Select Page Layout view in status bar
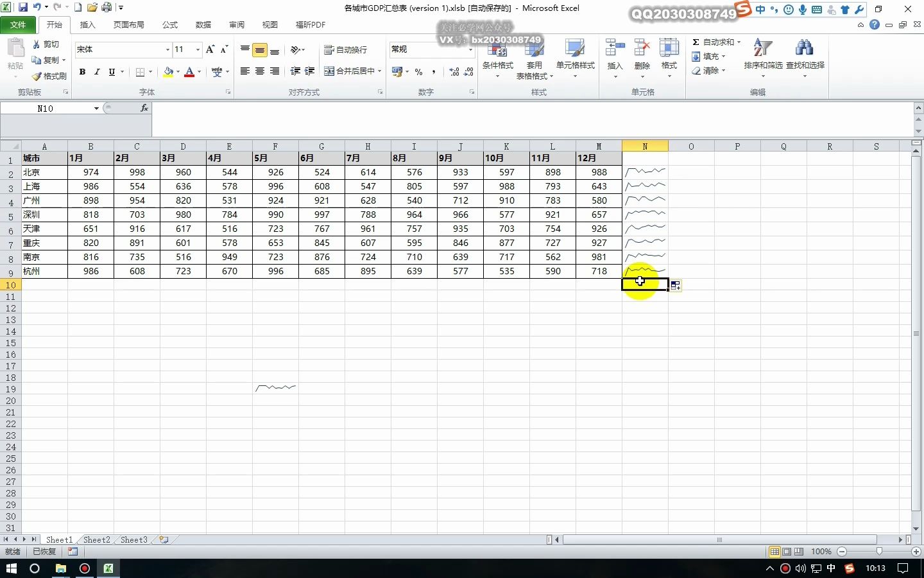This screenshot has width=924, height=578. pyautogui.click(x=787, y=552)
